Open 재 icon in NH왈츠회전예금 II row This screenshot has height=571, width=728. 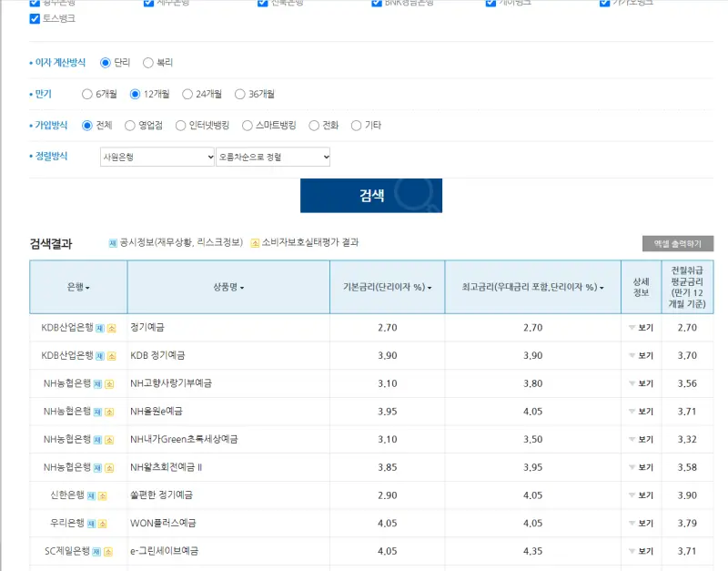(97, 468)
